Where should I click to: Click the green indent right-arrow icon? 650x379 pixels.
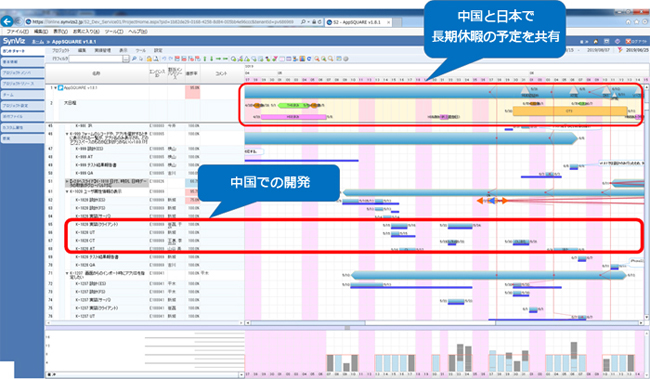(218, 59)
